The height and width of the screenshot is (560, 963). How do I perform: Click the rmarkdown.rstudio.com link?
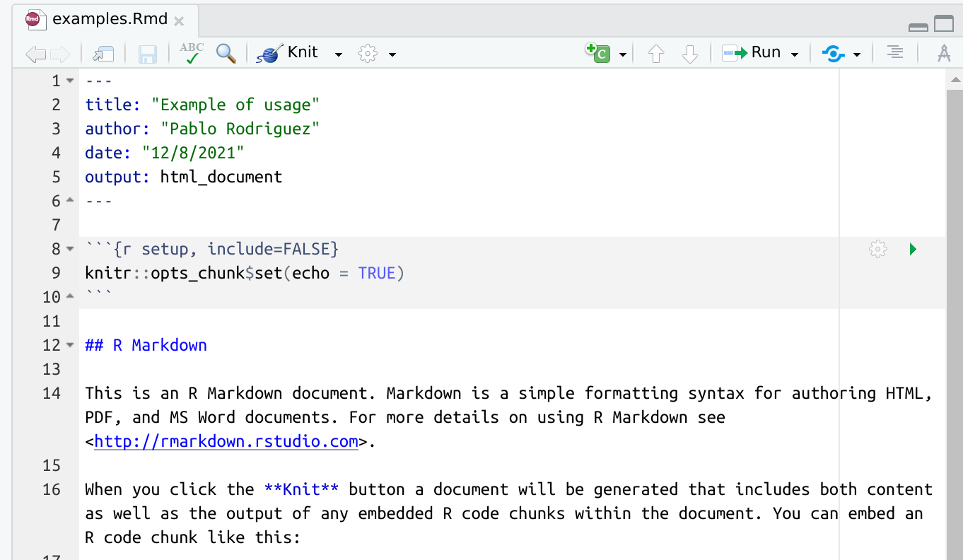tap(226, 442)
